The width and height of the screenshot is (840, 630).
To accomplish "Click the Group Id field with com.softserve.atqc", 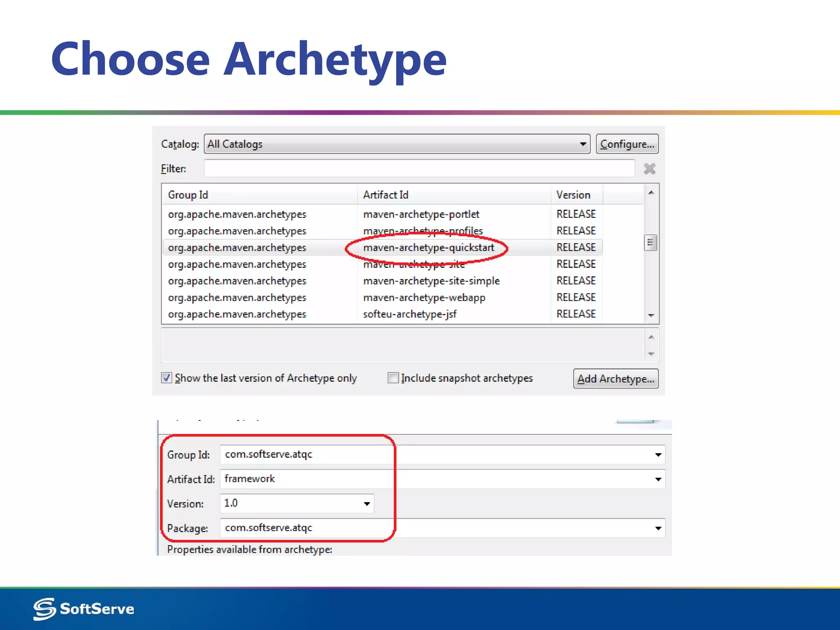I will (x=442, y=454).
